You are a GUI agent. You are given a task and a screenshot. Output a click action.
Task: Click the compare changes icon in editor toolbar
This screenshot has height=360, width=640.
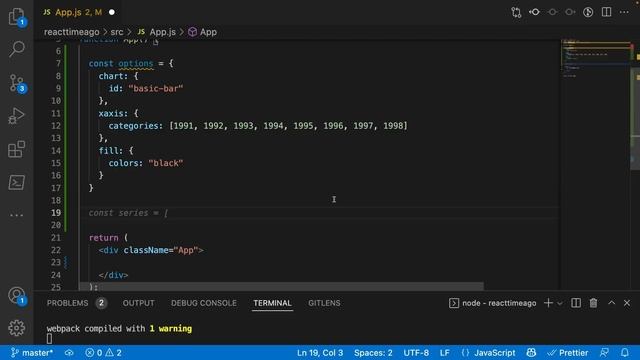[x=516, y=12]
